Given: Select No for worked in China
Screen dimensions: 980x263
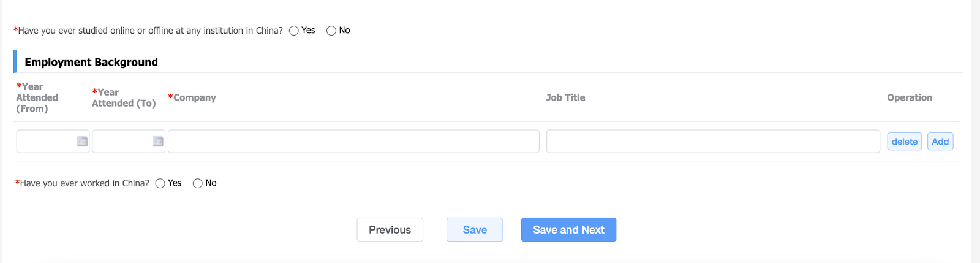Looking at the screenshot, I should click(198, 183).
